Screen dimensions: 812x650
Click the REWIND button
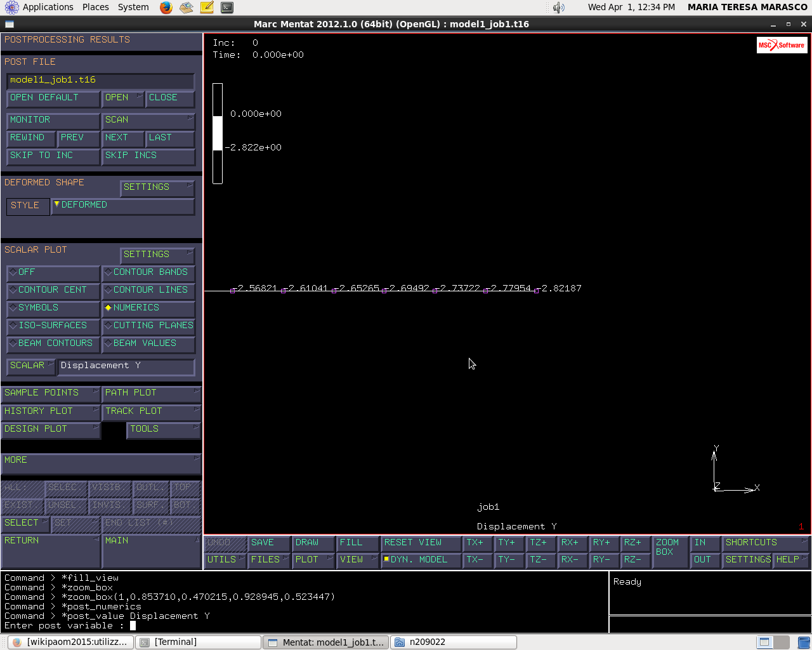(x=31, y=138)
